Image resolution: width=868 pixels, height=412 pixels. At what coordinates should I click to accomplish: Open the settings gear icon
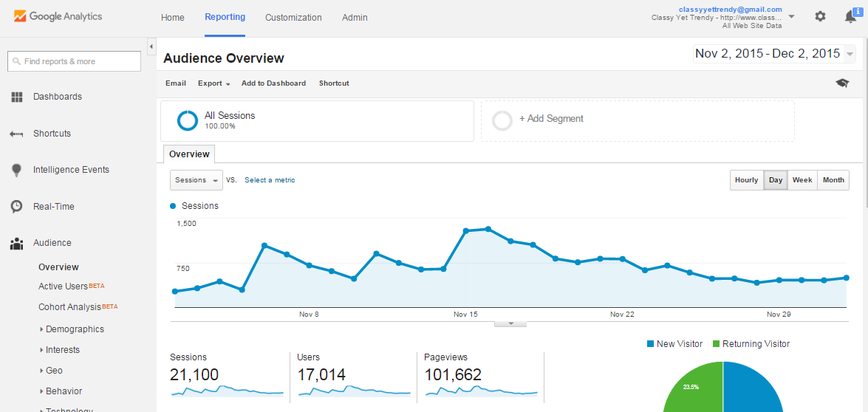tap(820, 16)
